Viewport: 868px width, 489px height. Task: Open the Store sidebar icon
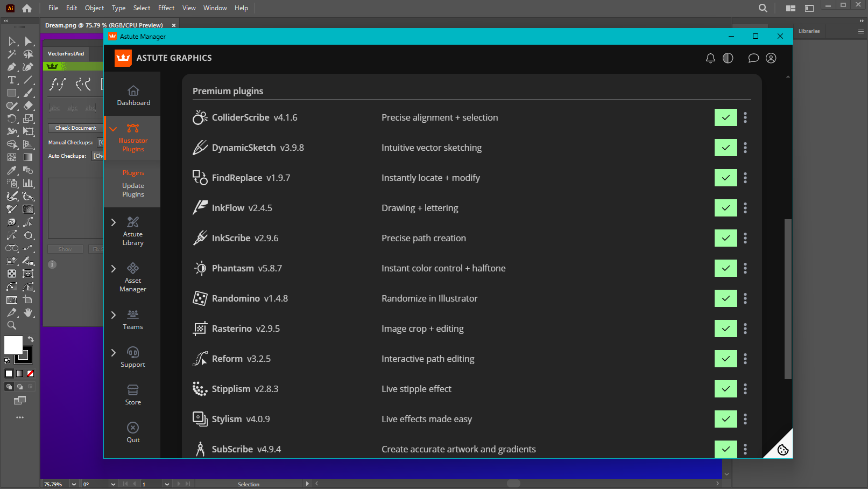(133, 394)
